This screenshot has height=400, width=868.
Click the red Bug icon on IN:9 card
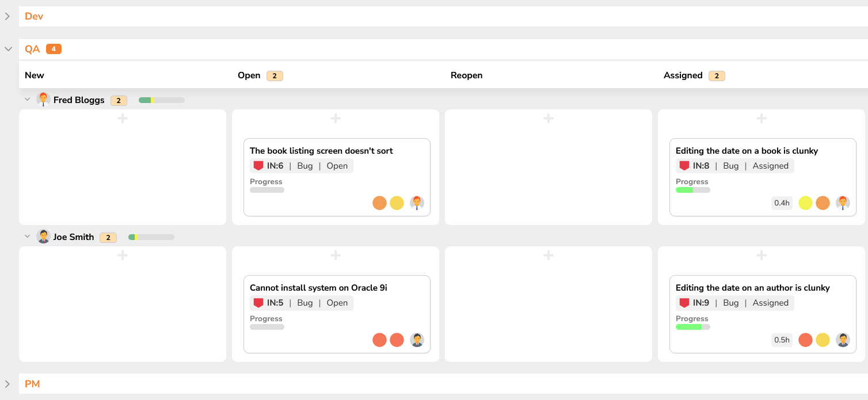[x=684, y=303]
